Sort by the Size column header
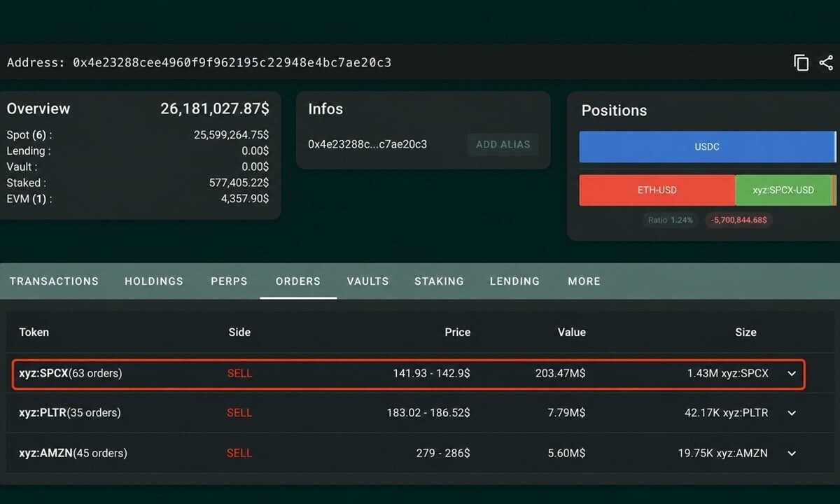 pyautogui.click(x=745, y=332)
